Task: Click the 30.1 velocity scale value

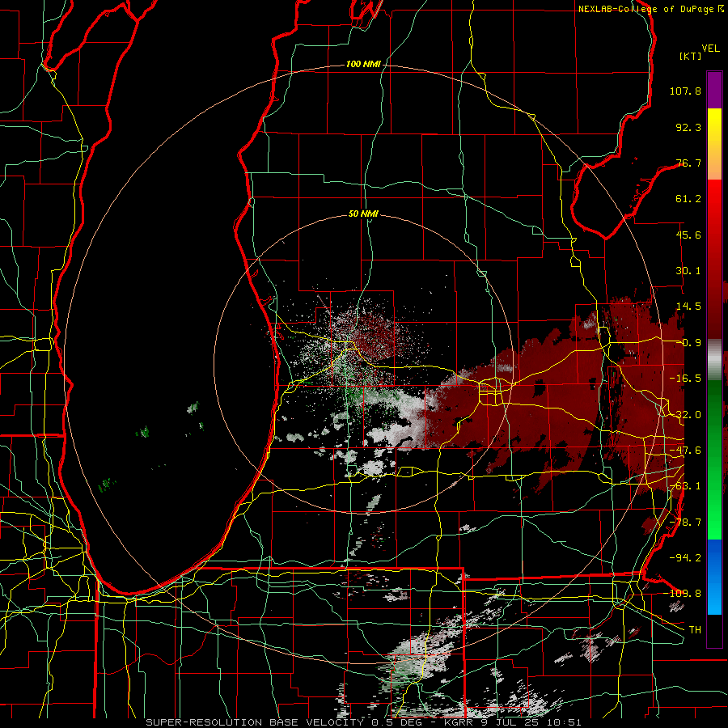Action: [688, 271]
